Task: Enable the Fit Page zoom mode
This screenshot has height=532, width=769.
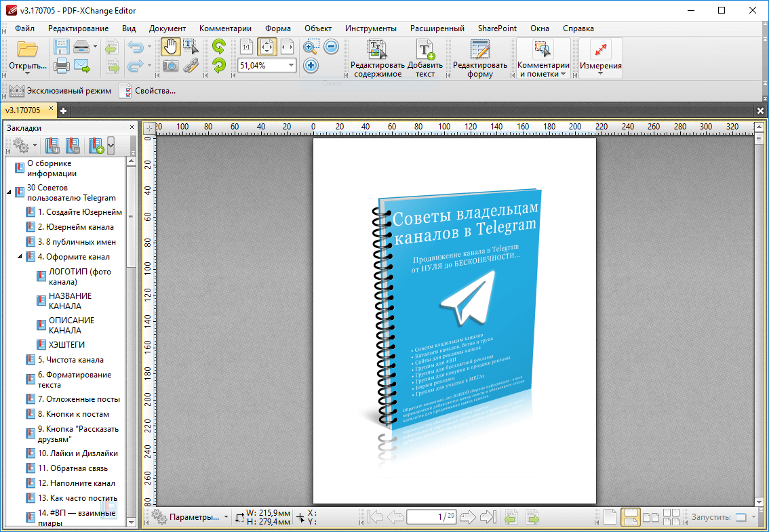Action: coord(267,47)
